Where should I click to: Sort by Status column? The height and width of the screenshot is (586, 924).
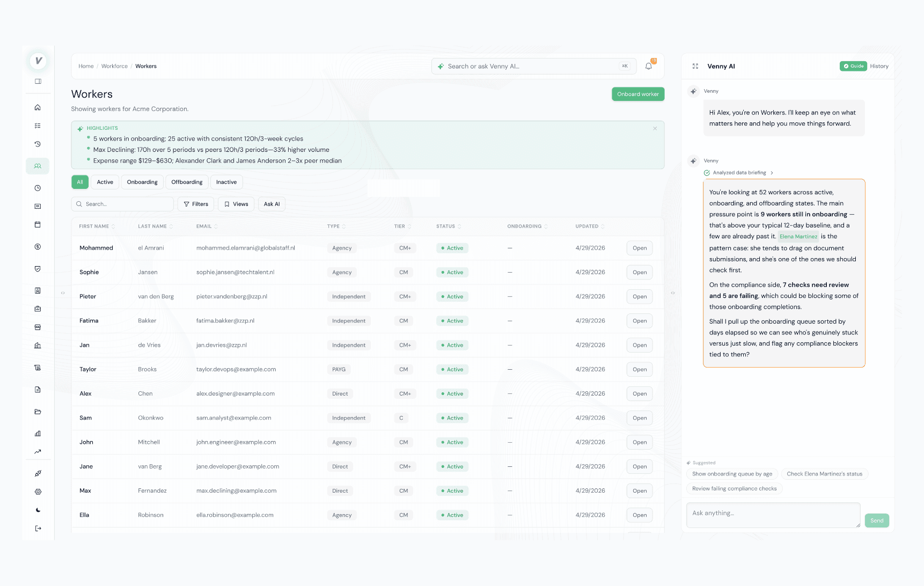pos(449,226)
